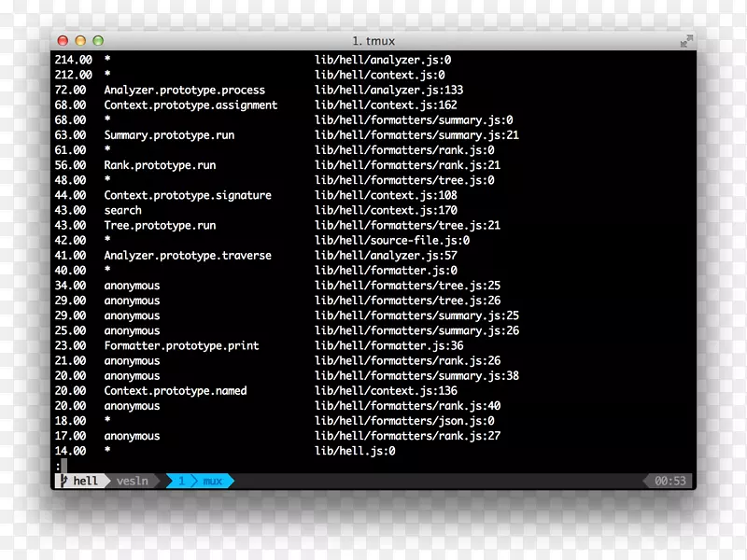Click path lib/hell/formatters/json.js:0
The image size is (747, 560).
coord(404,421)
